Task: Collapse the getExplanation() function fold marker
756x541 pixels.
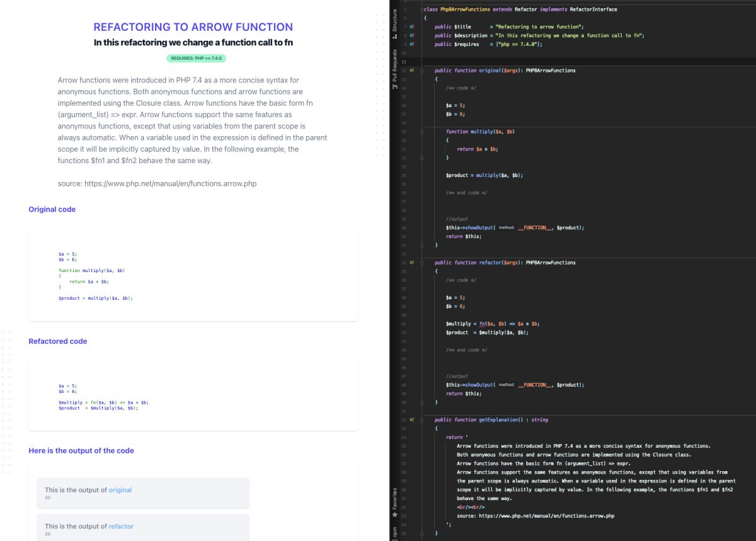Action: coord(422,419)
